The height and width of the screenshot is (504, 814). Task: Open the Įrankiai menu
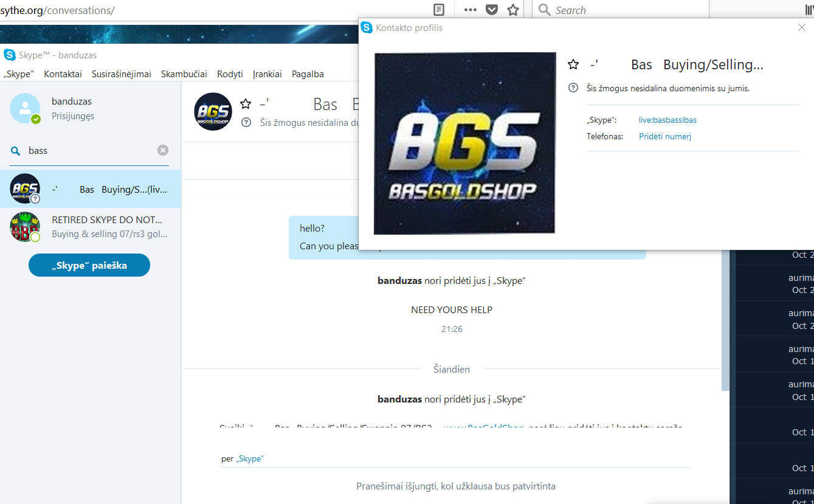(x=267, y=74)
